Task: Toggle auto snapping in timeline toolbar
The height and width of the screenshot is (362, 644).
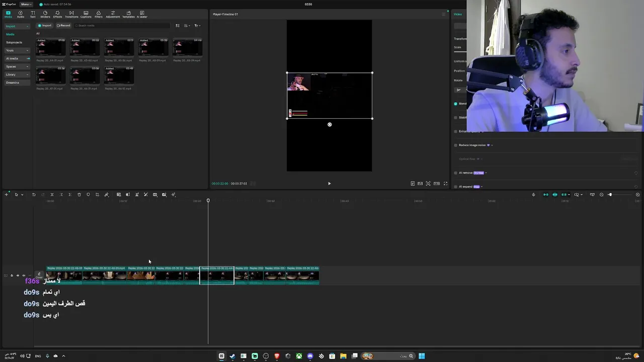Action: coord(555,195)
